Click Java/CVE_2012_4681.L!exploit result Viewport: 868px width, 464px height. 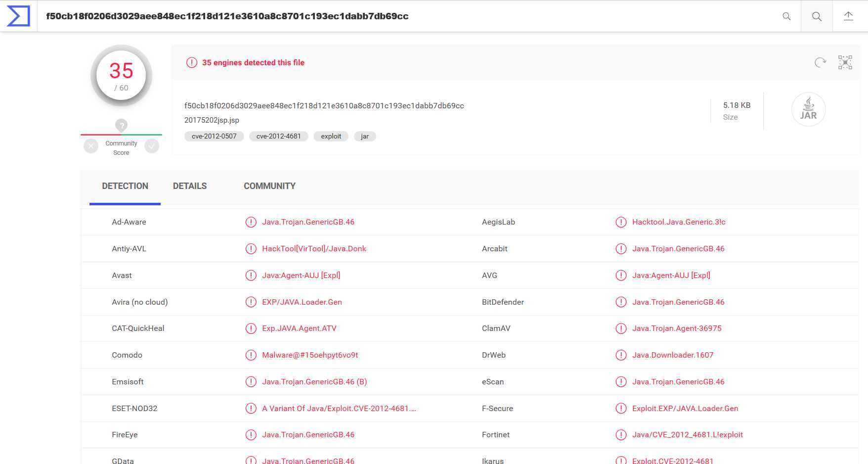click(688, 435)
